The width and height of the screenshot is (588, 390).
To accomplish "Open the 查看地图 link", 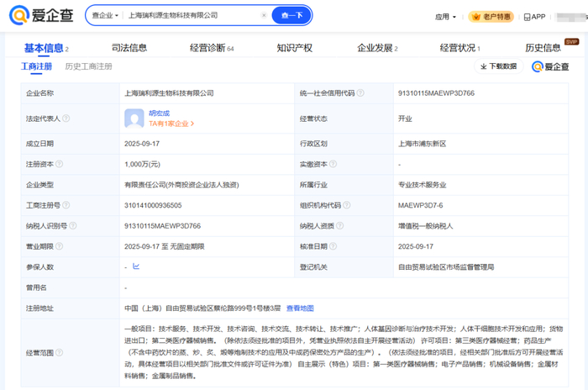I will pyautogui.click(x=300, y=308).
